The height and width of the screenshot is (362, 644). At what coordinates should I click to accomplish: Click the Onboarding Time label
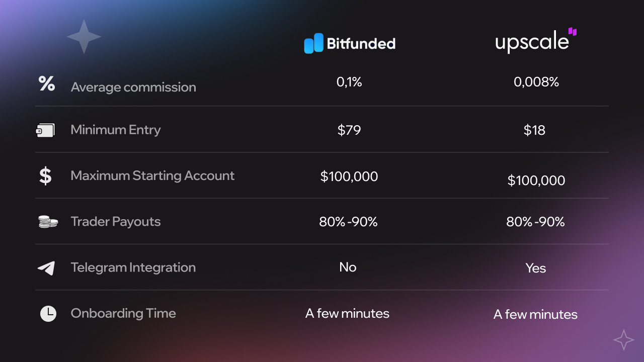point(123,313)
